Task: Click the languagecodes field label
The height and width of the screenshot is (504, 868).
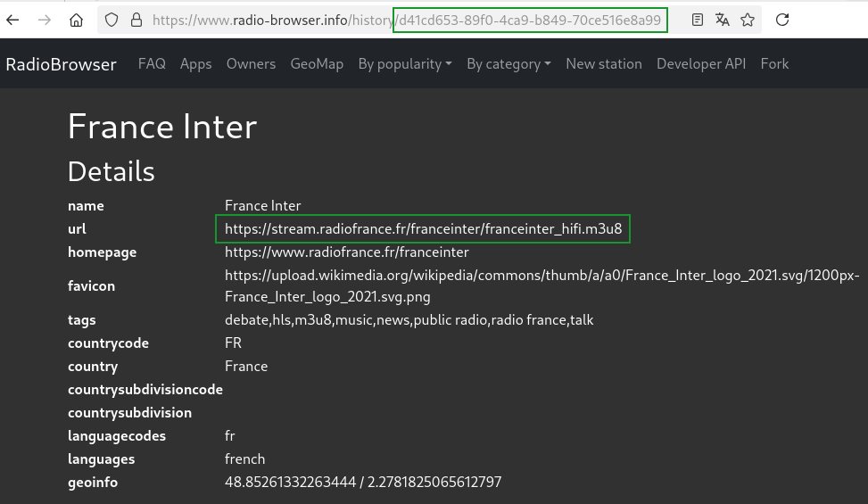Action: tap(117, 436)
